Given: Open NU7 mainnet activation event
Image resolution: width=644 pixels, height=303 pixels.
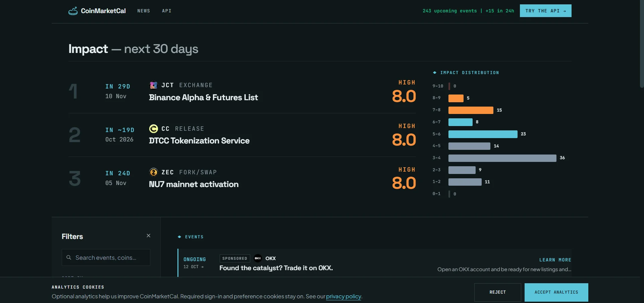Looking at the screenshot, I should tap(194, 184).
